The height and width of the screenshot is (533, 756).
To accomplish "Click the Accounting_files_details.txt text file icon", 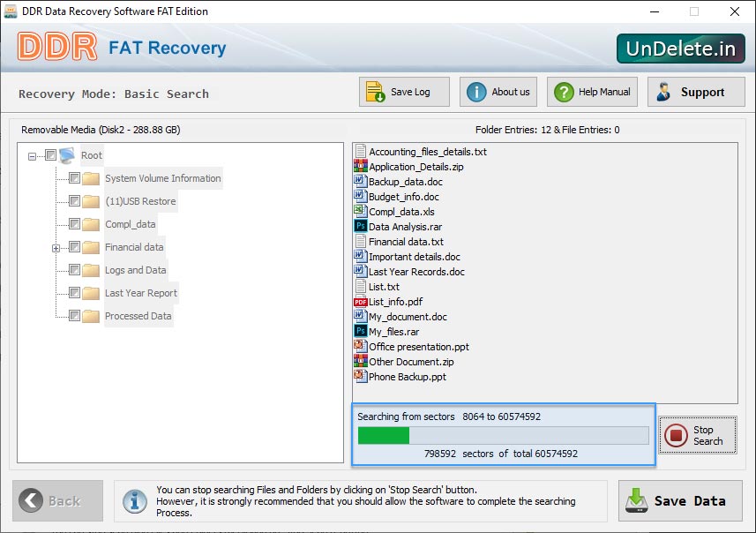I will click(361, 152).
